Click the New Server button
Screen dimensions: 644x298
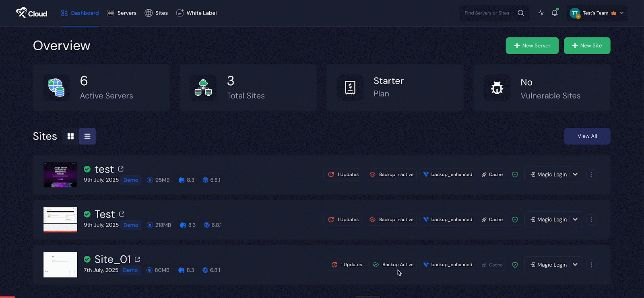click(x=532, y=46)
